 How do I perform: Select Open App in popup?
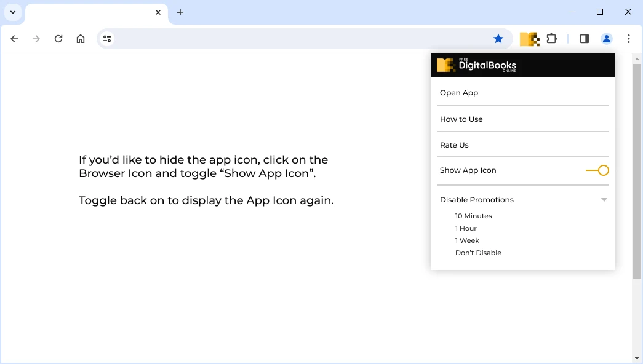tap(459, 93)
